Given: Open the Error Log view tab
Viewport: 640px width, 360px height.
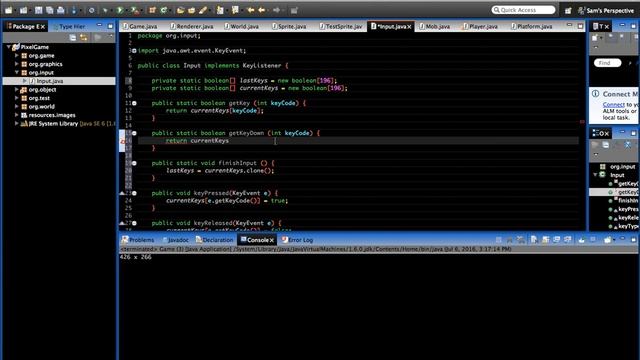Looking at the screenshot, I should [298, 240].
